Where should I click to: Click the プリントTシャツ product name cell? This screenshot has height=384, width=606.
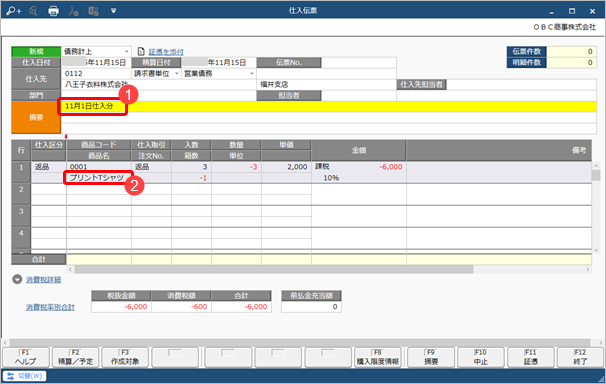pos(99,178)
